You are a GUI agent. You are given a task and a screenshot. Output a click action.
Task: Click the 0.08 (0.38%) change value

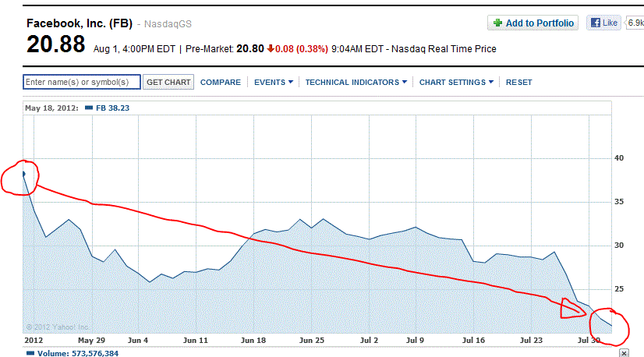click(302, 49)
